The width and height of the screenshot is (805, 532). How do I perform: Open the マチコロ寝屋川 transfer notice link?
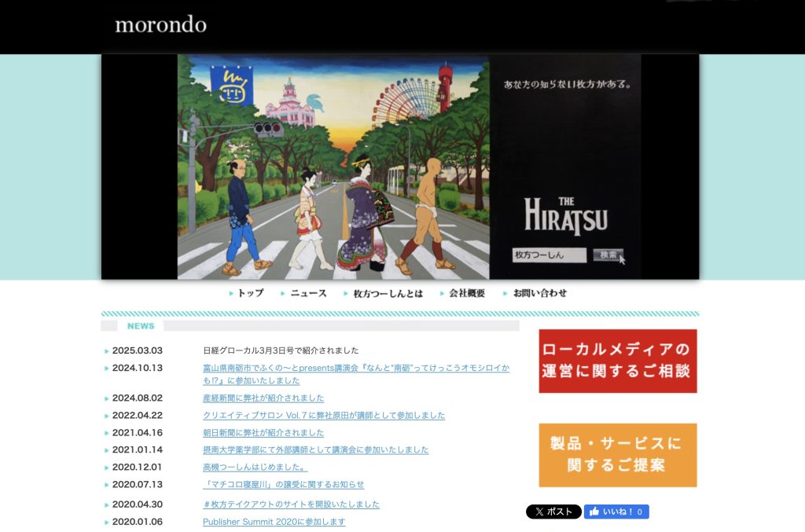[283, 485]
